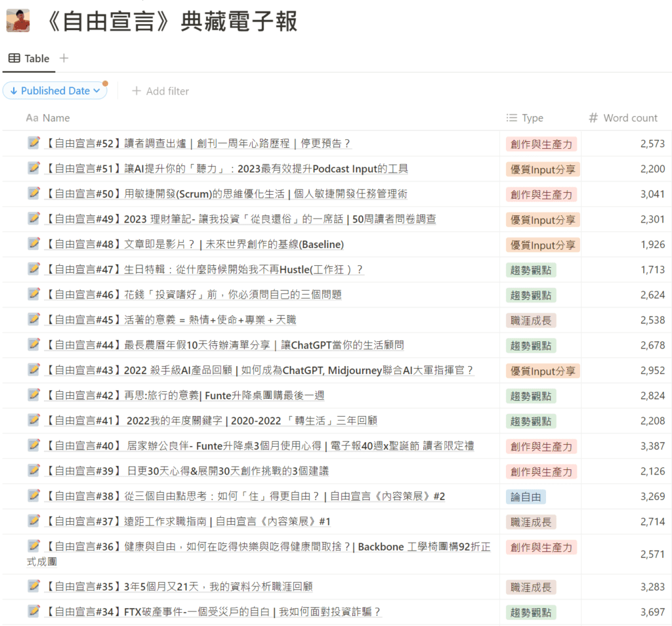Click the memo icon of the 自由宣言#52 row
The image size is (672, 626).
[x=34, y=143]
